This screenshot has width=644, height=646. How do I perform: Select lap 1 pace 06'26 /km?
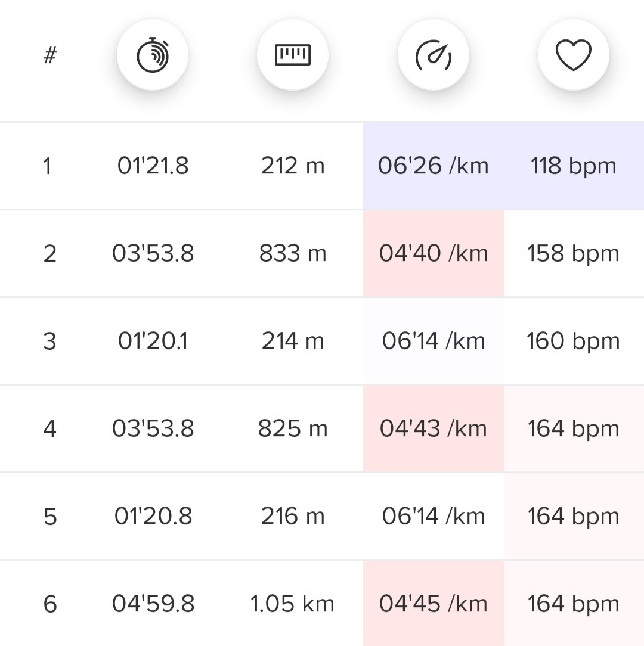tap(434, 166)
